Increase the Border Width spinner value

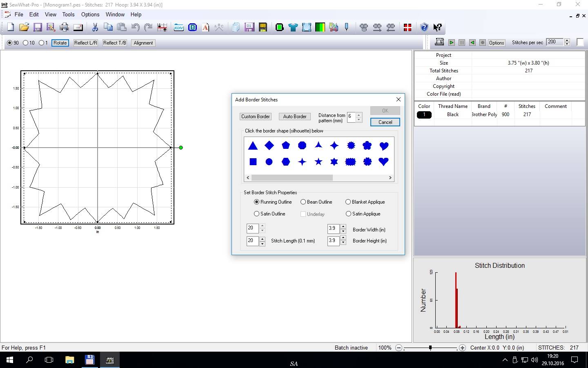343,227
